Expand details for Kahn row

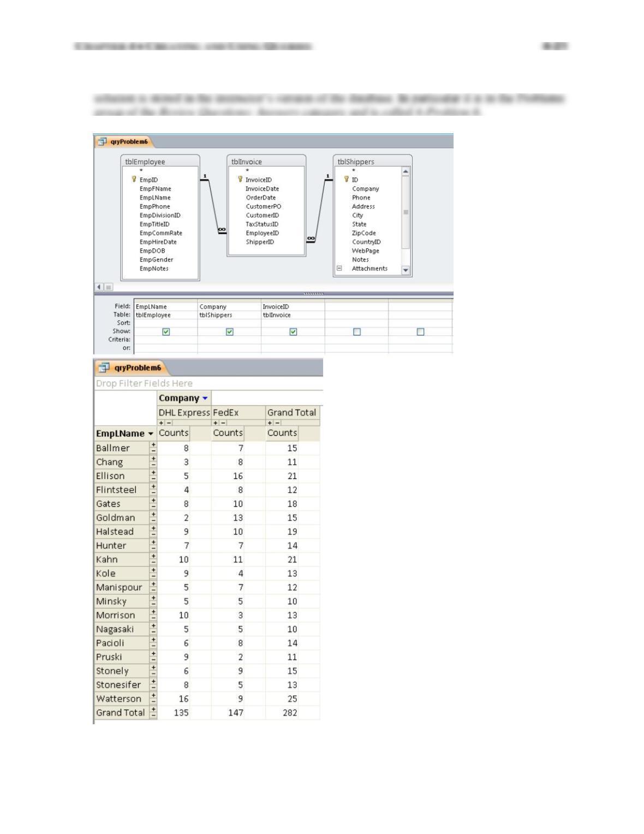tap(153, 557)
